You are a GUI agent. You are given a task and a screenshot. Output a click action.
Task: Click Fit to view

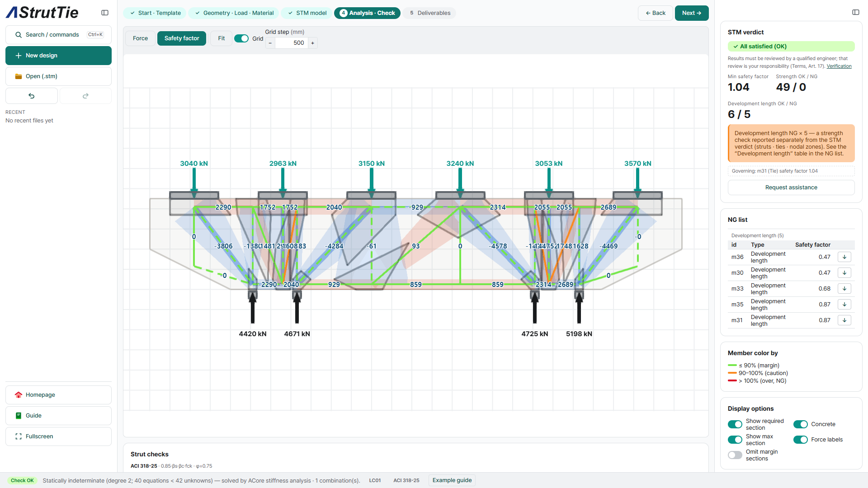pos(222,38)
